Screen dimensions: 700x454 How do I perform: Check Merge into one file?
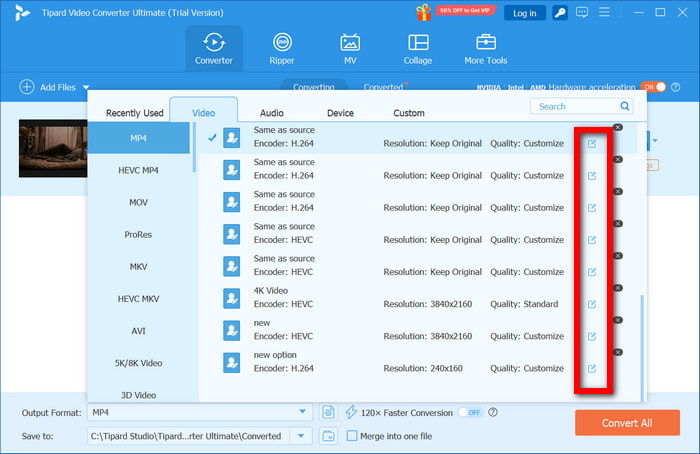point(352,436)
